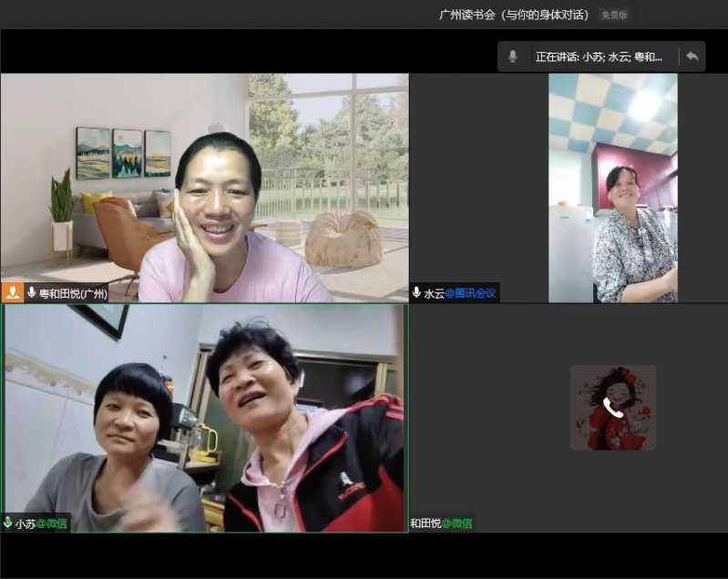
Task: Click the 免费版 badge beside the meeting title
Action: click(x=614, y=15)
